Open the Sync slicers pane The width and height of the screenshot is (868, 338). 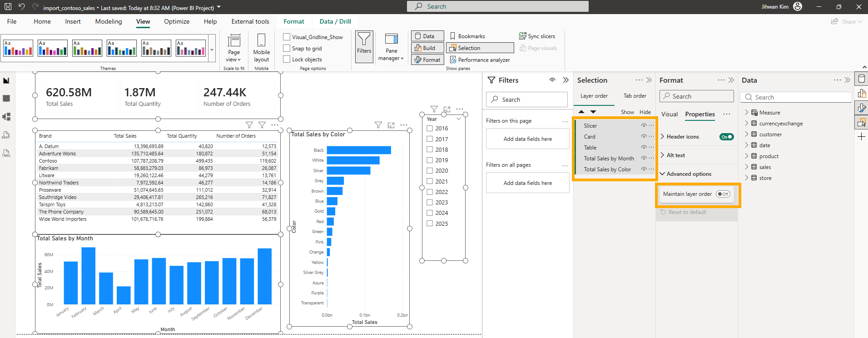click(x=537, y=36)
